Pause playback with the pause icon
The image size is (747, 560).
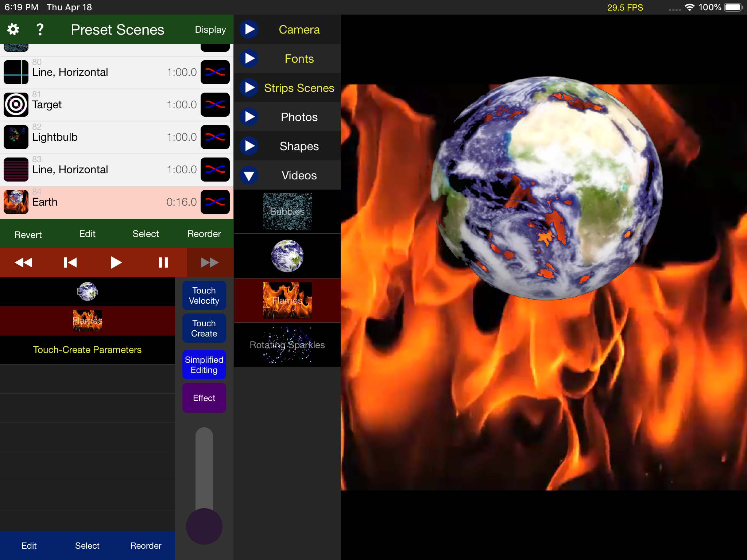163,262
